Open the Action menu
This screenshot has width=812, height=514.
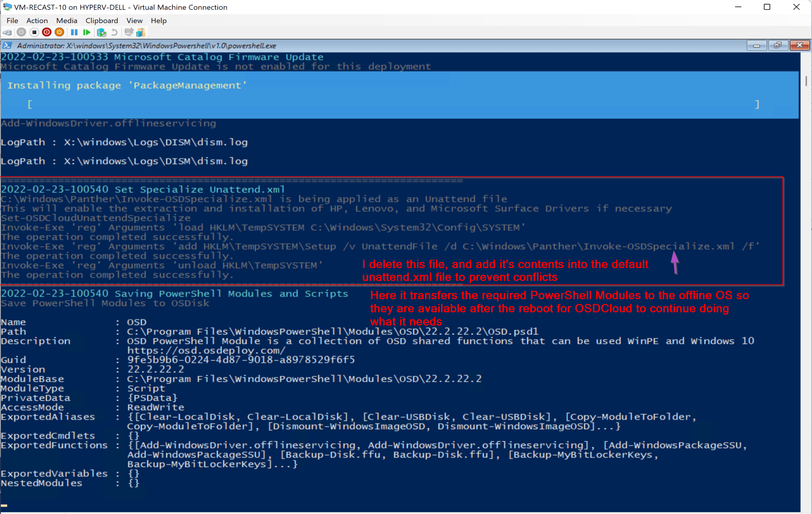tap(37, 21)
